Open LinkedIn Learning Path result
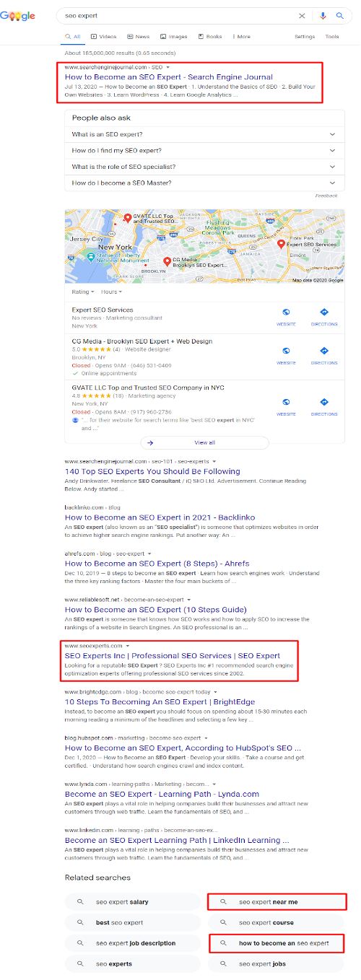This screenshot has height=980, width=361. pyautogui.click(x=177, y=840)
